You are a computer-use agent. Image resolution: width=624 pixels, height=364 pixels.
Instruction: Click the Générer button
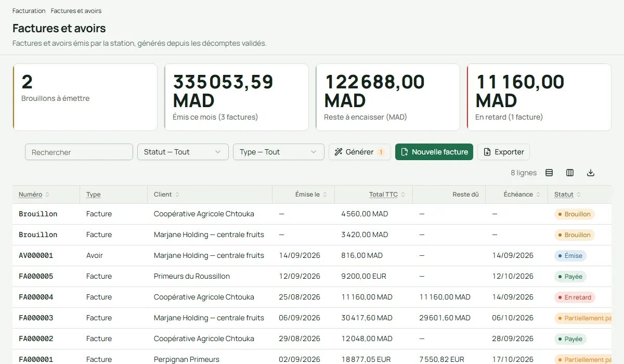point(360,152)
